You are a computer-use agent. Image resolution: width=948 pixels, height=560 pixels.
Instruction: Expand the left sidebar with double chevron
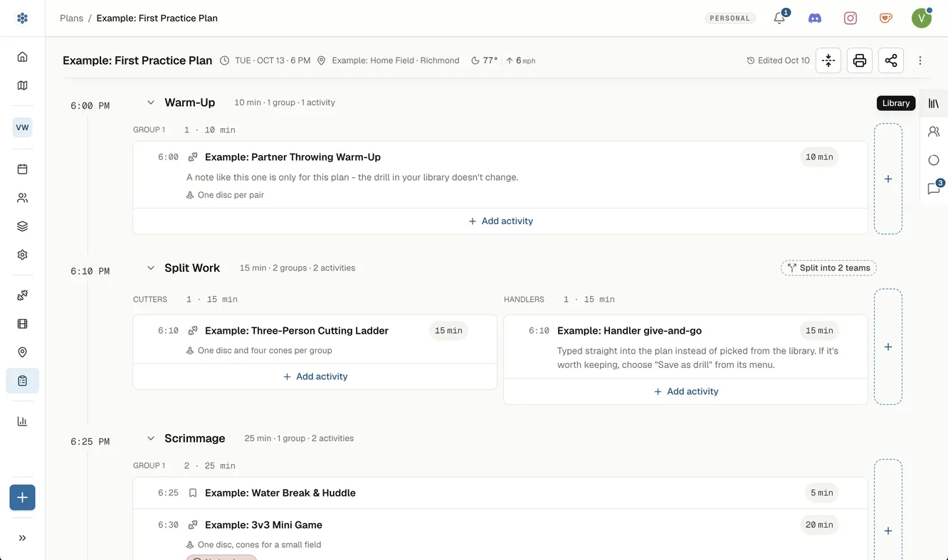pyautogui.click(x=22, y=538)
